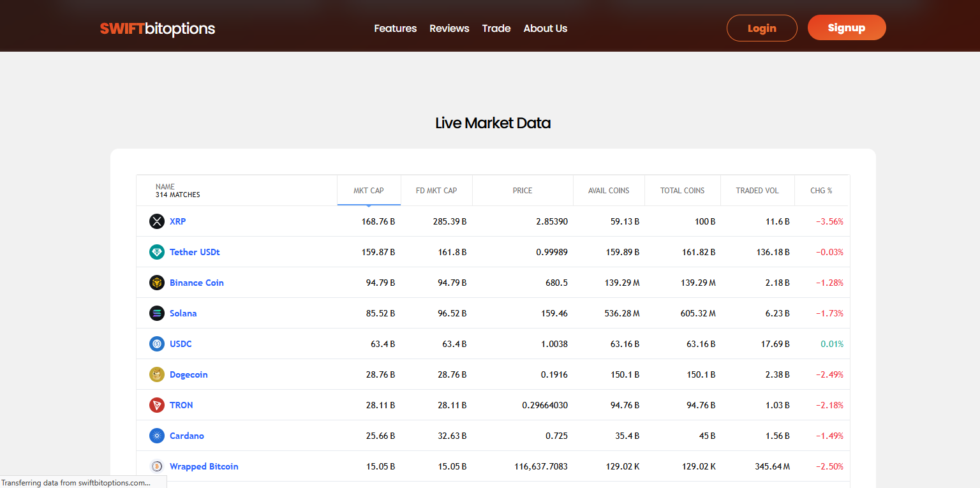Viewport: 980px width, 488px height.
Task: Open the Dogecoin link
Action: (x=189, y=374)
